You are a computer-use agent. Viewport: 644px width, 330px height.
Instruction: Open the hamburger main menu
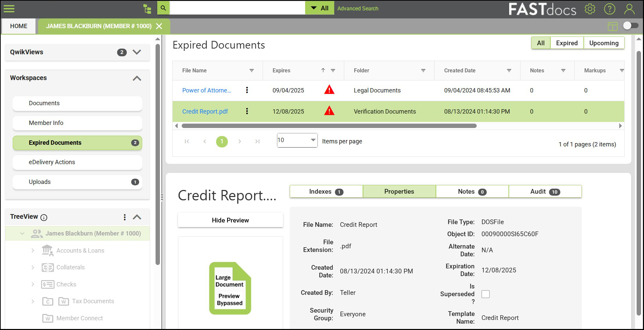point(9,8)
